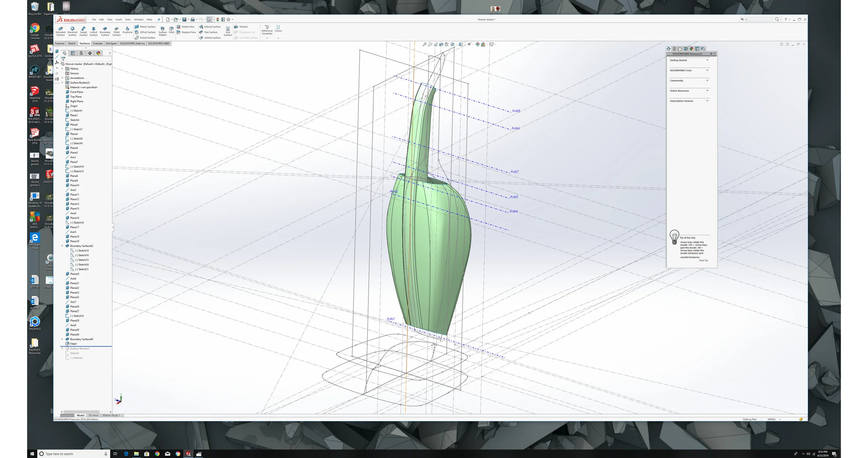Select Material not specified tree item

82,88
